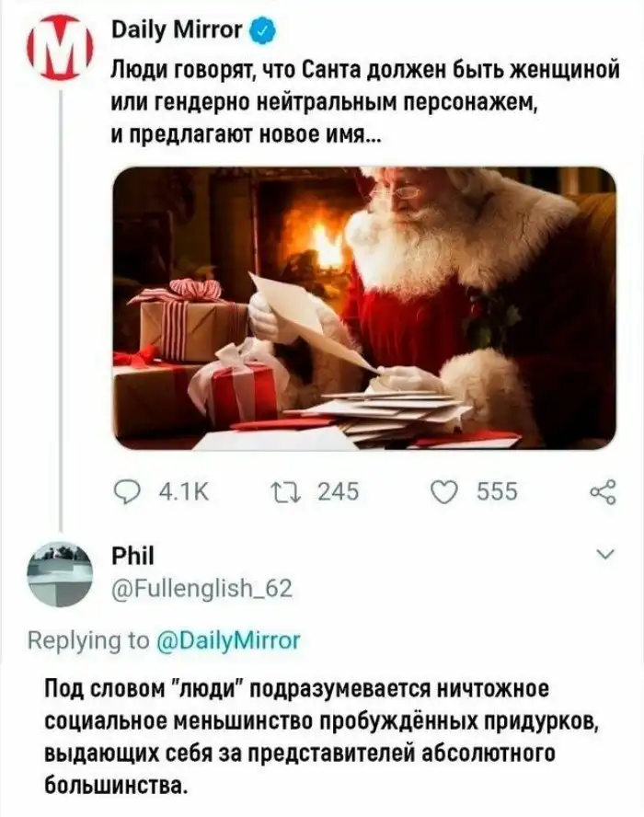Click the Replying to label

[88, 639]
